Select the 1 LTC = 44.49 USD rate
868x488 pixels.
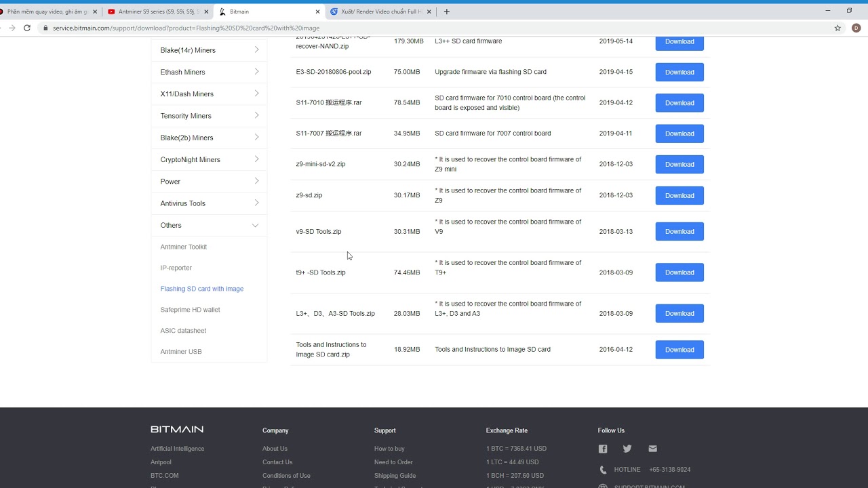tap(513, 462)
